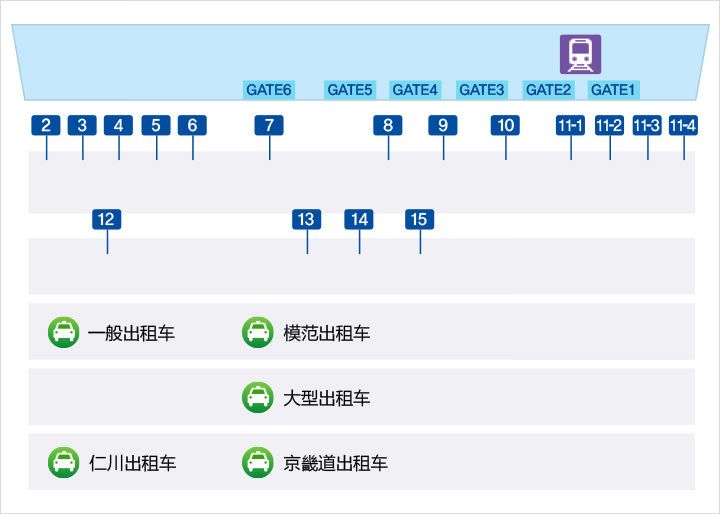Select platform marker 12
The height and width of the screenshot is (514, 720).
point(107,219)
